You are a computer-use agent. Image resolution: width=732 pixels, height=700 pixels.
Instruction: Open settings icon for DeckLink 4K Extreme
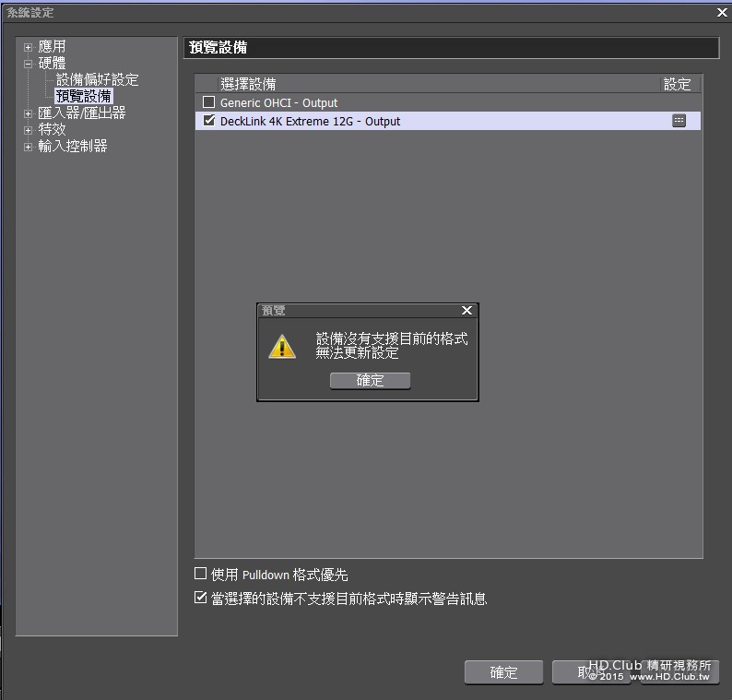(x=679, y=121)
